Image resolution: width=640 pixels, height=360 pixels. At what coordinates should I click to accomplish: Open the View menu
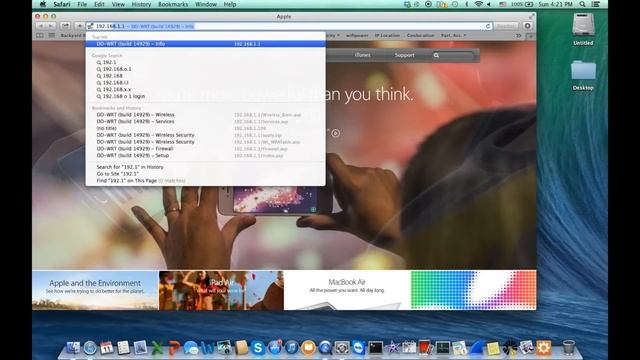pyautogui.click(x=118, y=4)
